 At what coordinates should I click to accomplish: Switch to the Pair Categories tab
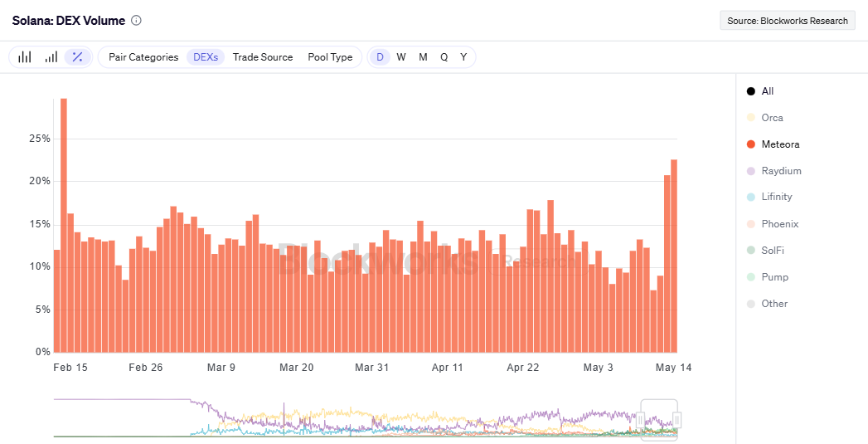143,57
